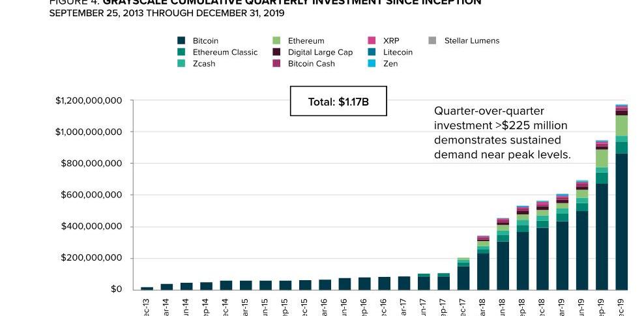Click the Bitcoin legend color swatch
The image size is (644, 316).
[182, 40]
